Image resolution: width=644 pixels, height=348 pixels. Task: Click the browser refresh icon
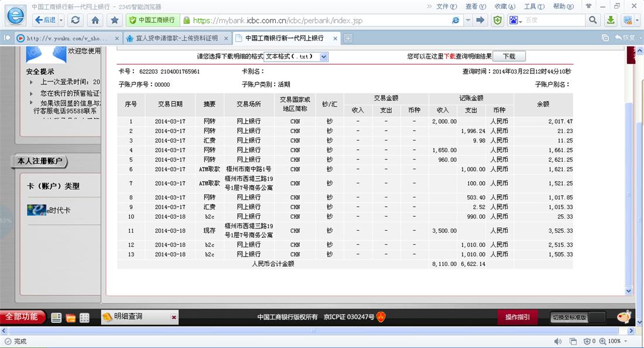75,20
